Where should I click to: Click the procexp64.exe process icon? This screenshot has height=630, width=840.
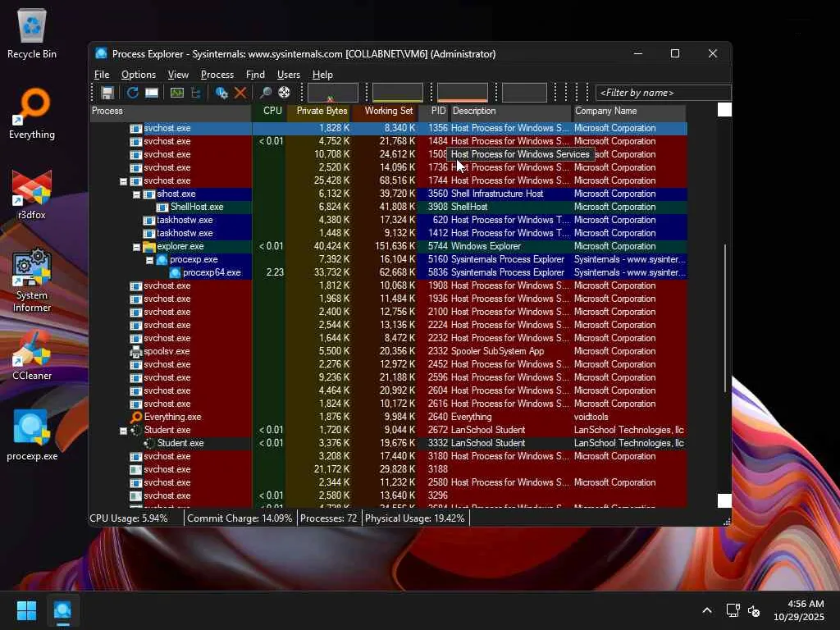pyautogui.click(x=176, y=272)
